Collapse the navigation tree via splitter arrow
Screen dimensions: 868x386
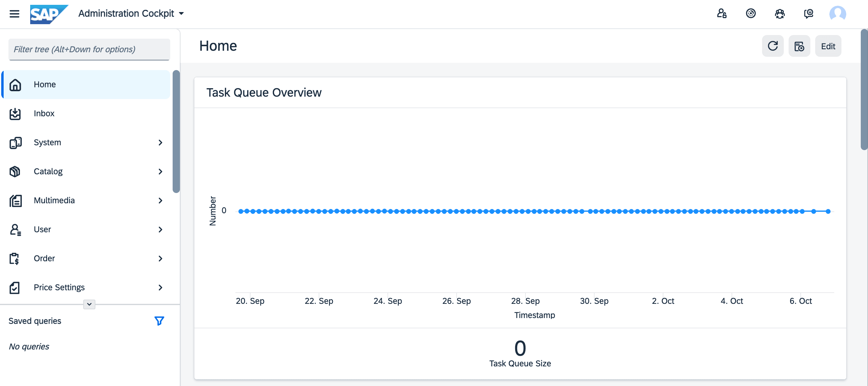(89, 304)
